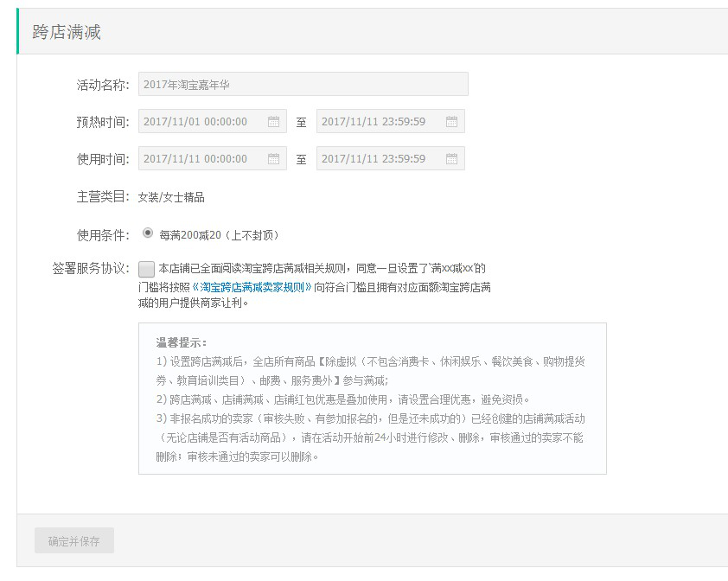Viewport: 728px width, 581px height.
Task: Tick the 签署服务协议 agreement checkbox
Action: pyautogui.click(x=146, y=269)
